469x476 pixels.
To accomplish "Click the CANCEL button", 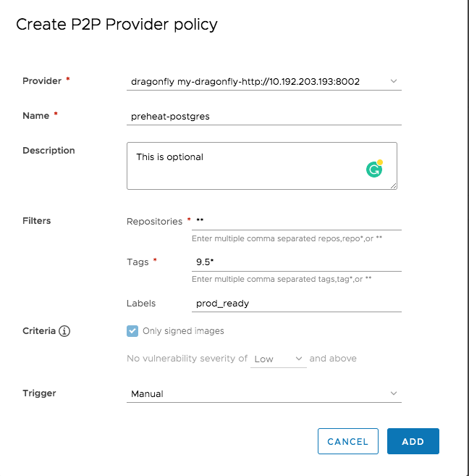I will [347, 441].
